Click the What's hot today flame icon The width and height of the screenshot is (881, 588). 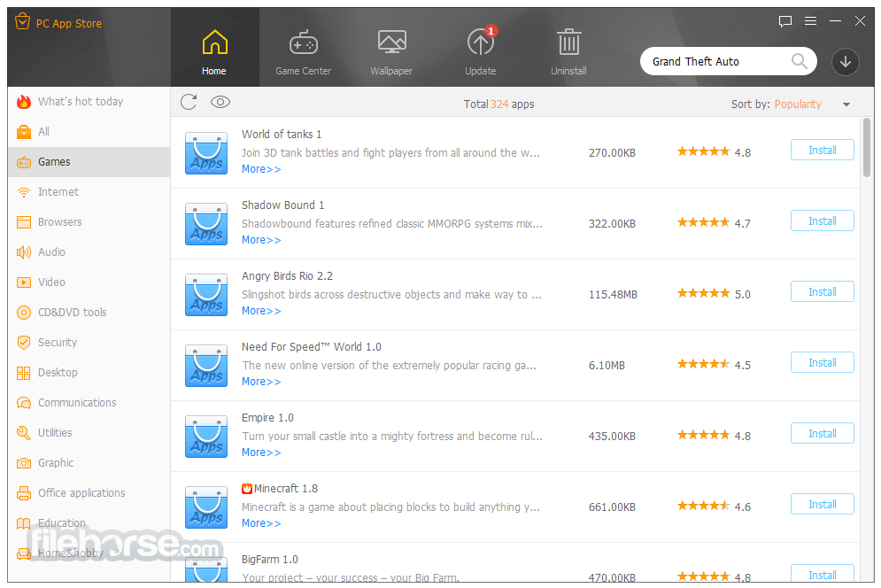[x=24, y=102]
